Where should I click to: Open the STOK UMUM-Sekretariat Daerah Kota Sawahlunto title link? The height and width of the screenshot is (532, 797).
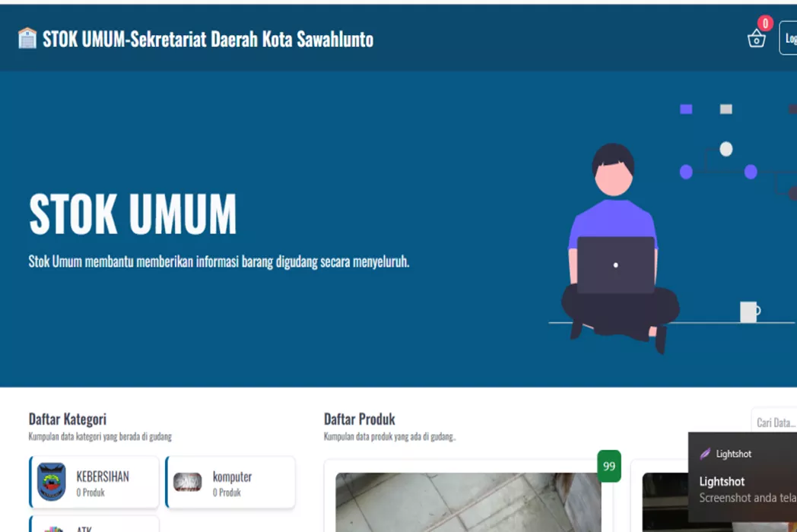(x=208, y=39)
